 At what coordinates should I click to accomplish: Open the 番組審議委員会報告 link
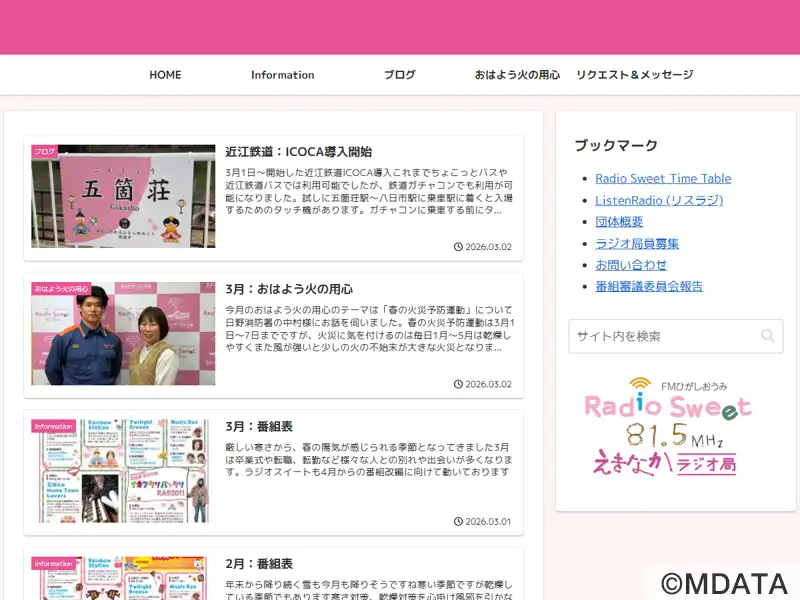tap(648, 286)
